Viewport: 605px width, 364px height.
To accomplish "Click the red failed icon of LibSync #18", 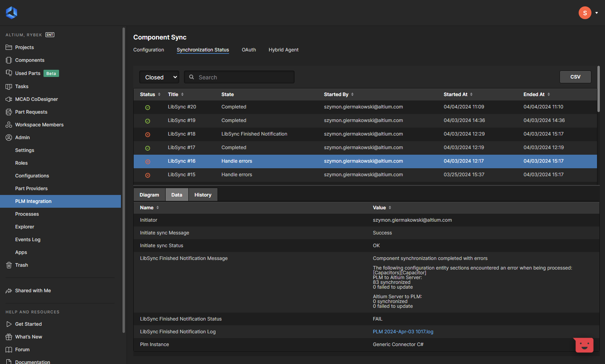I will click(148, 134).
